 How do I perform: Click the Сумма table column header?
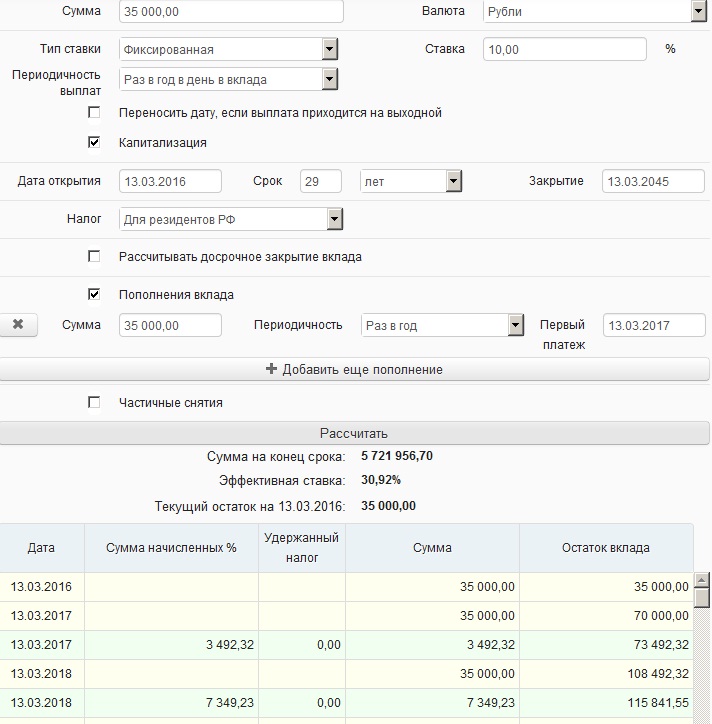432,548
